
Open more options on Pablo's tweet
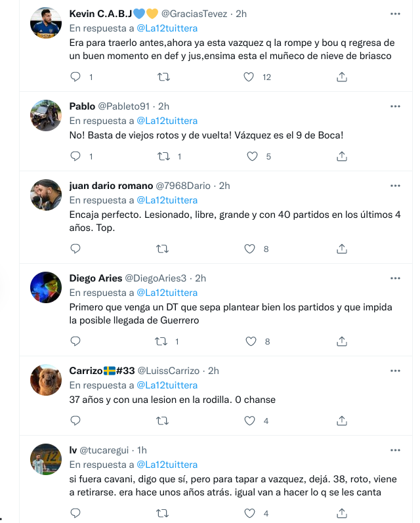[395, 106]
